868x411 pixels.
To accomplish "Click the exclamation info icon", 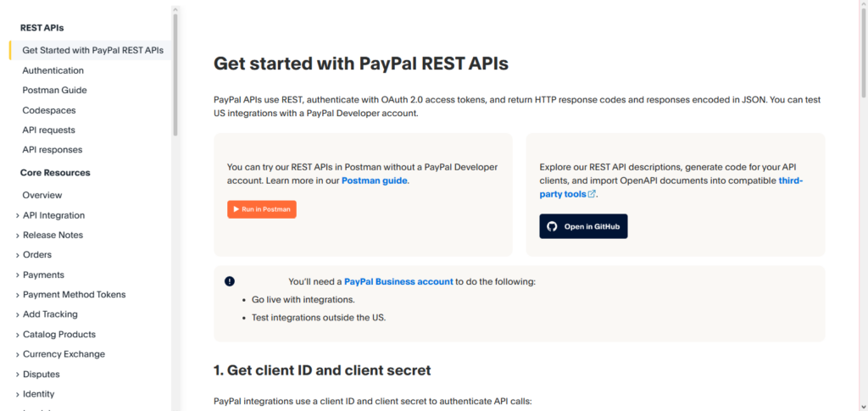I will pyautogui.click(x=230, y=281).
